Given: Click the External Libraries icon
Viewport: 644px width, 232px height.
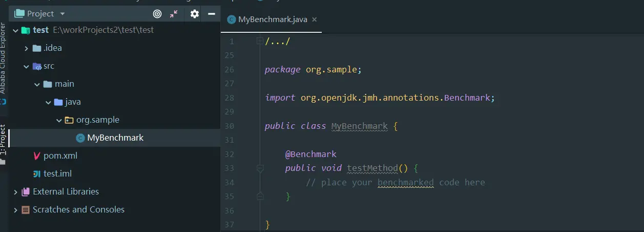Looking at the screenshot, I should [26, 192].
